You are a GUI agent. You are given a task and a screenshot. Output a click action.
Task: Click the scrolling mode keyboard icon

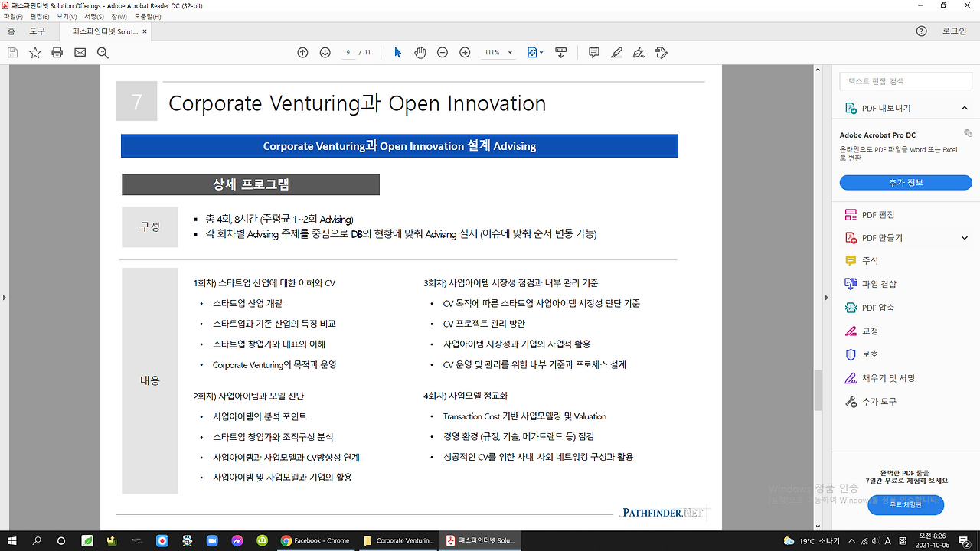click(560, 53)
